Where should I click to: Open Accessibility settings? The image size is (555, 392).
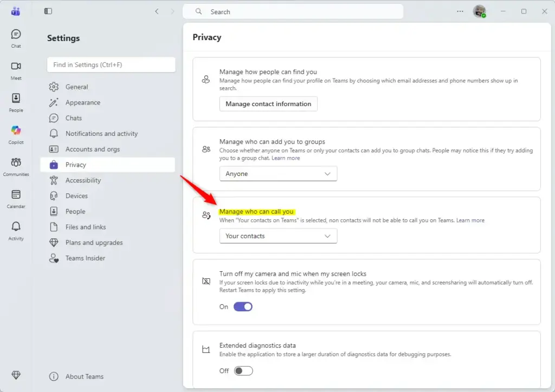pos(108,180)
